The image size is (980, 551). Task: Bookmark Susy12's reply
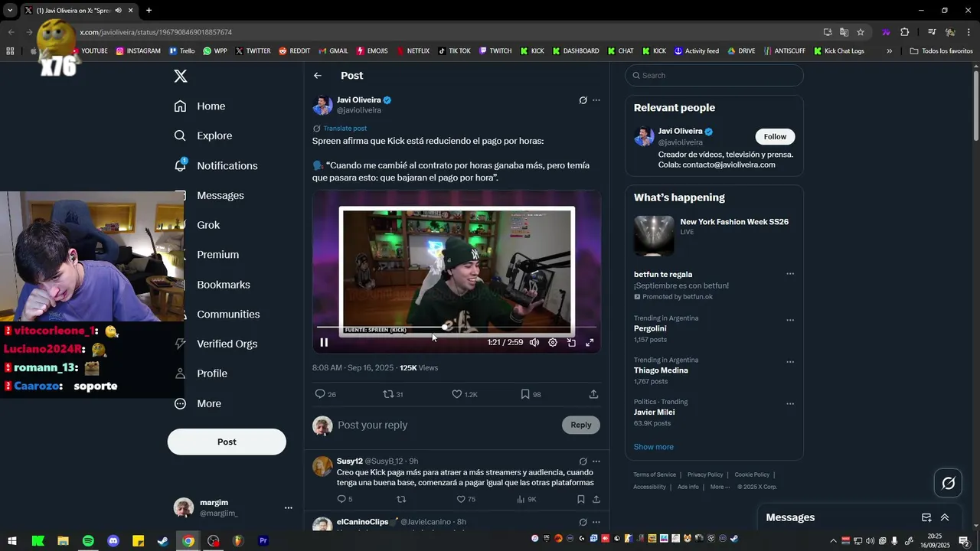[x=580, y=499]
